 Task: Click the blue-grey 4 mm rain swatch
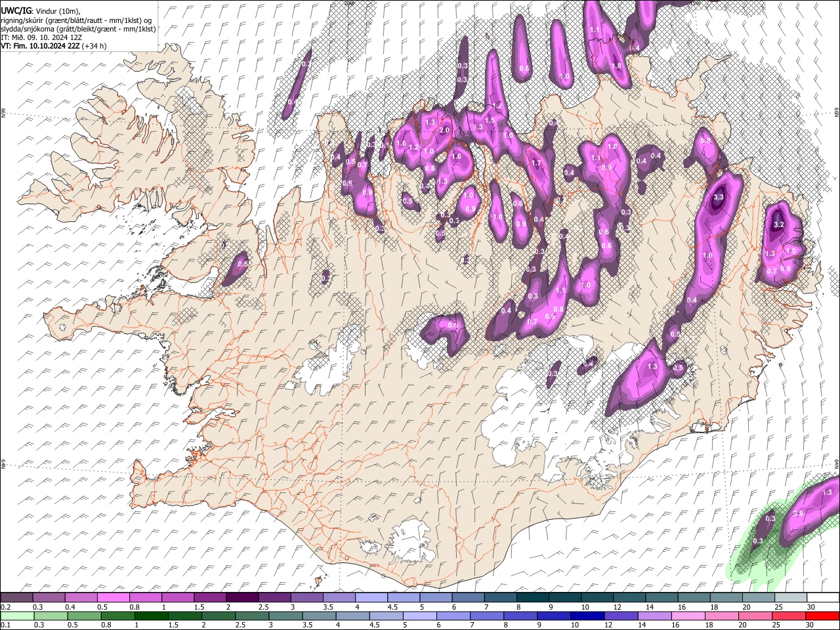pyautogui.click(x=353, y=616)
